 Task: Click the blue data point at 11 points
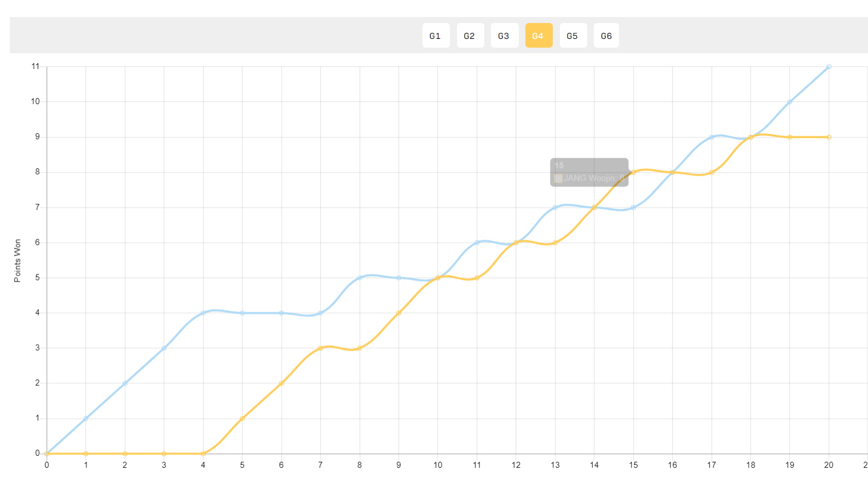(829, 67)
